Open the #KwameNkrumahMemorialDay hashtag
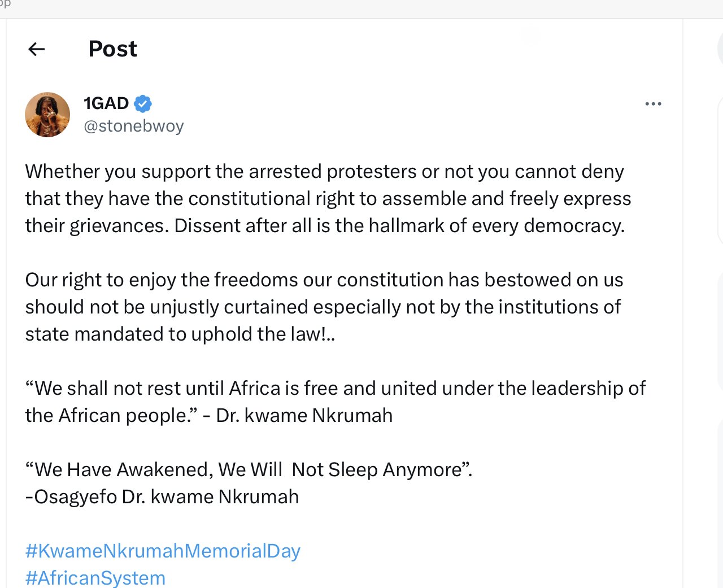This screenshot has height=588, width=723. pos(163,551)
